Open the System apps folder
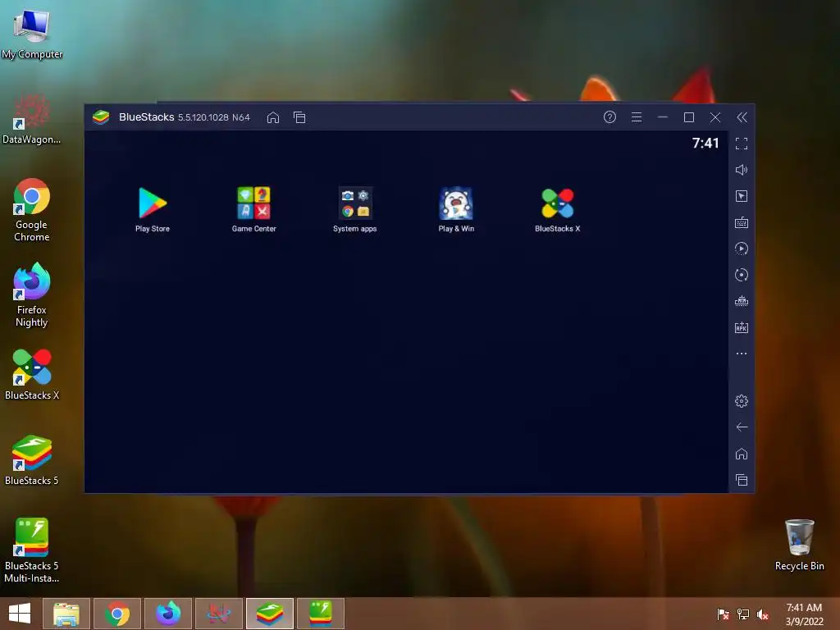This screenshot has height=630, width=840. click(354, 209)
